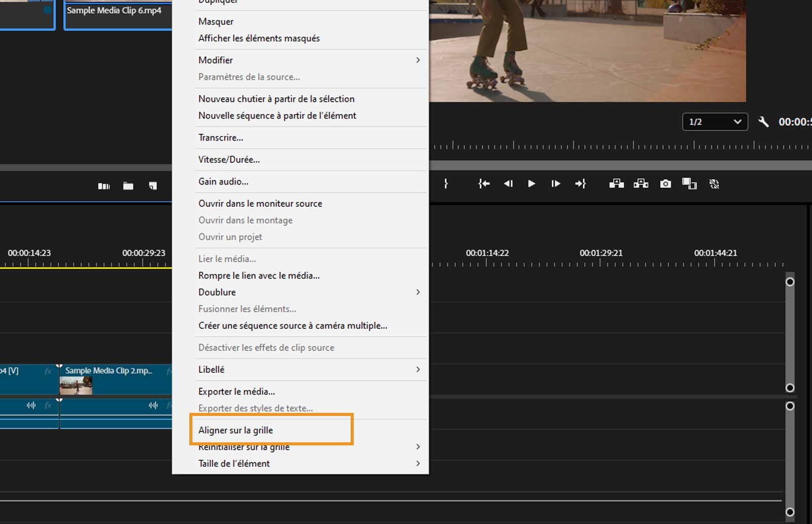
Task: Click Nouvelle séquence à partir de l'élément
Action: tap(277, 116)
